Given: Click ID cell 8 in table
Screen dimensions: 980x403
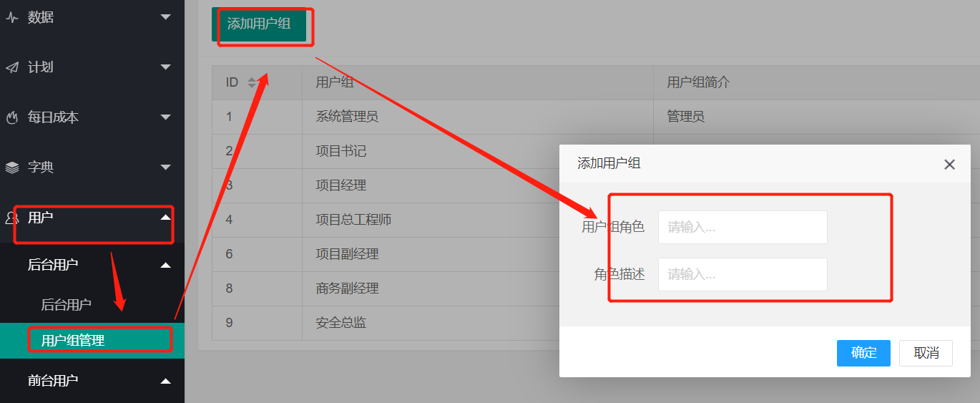Looking at the screenshot, I should [257, 288].
